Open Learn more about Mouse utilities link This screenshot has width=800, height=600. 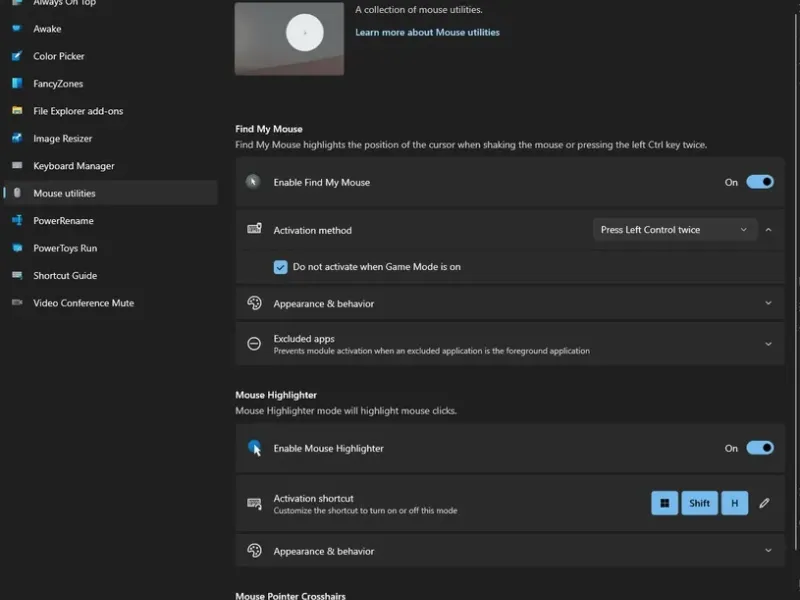coord(428,32)
